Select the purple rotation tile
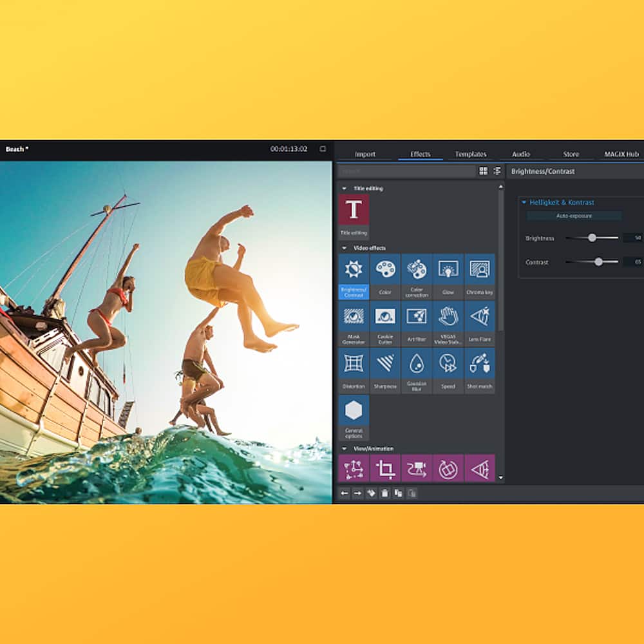The width and height of the screenshot is (644, 644). (x=448, y=468)
